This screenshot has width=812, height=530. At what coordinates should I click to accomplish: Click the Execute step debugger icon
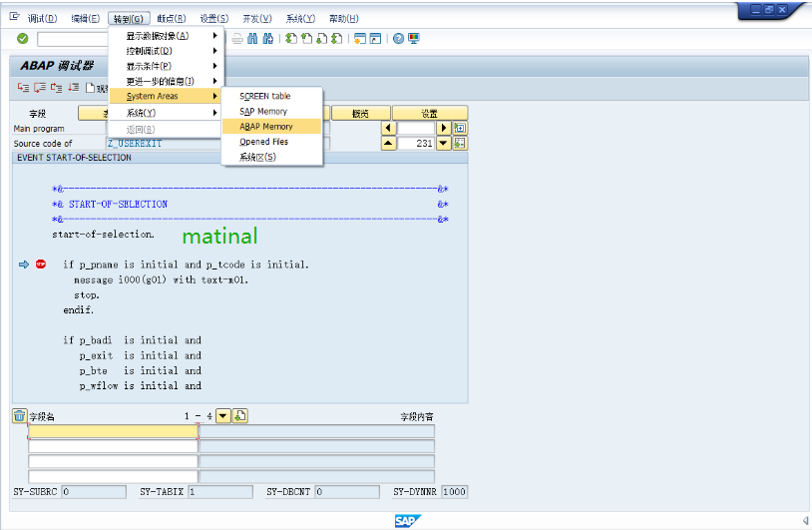(40, 88)
